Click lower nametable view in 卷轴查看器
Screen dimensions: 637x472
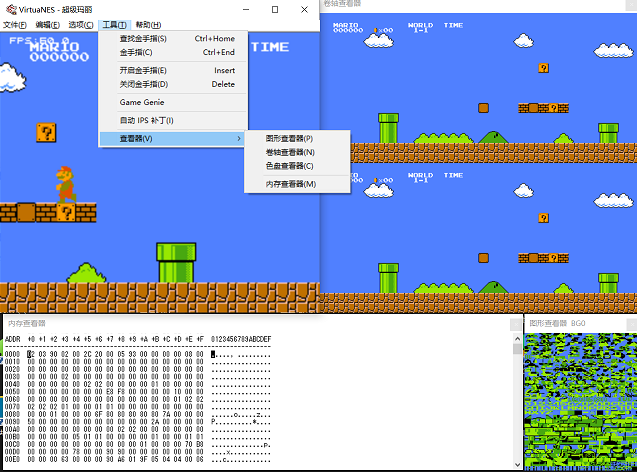[478, 238]
